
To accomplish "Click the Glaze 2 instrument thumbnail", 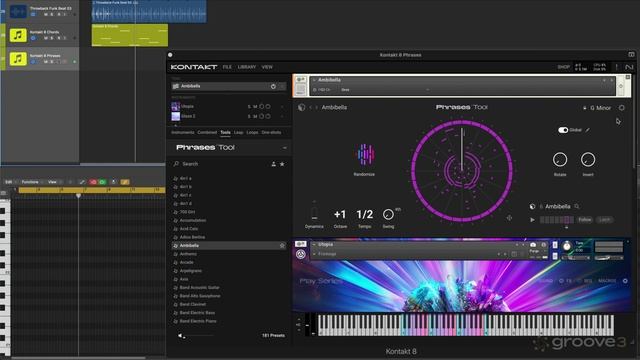I will (176, 116).
